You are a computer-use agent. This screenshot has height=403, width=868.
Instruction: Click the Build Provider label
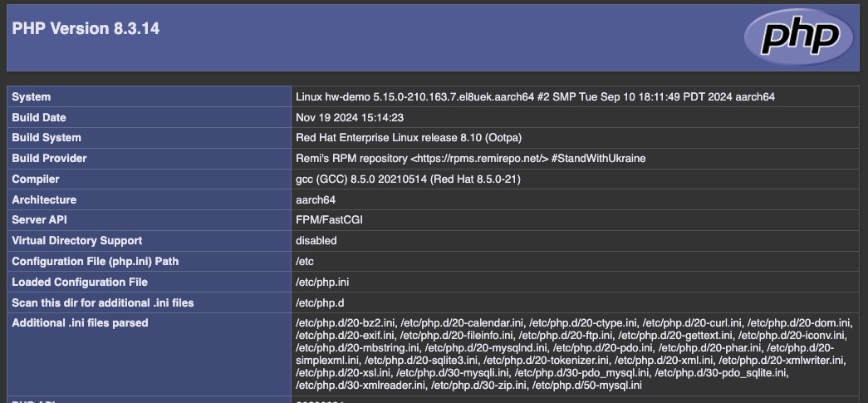coord(49,159)
